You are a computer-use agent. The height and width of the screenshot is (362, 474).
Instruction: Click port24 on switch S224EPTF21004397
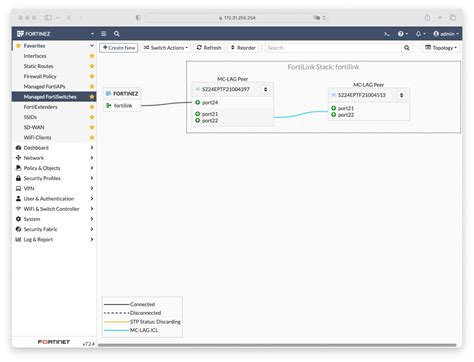(207, 103)
